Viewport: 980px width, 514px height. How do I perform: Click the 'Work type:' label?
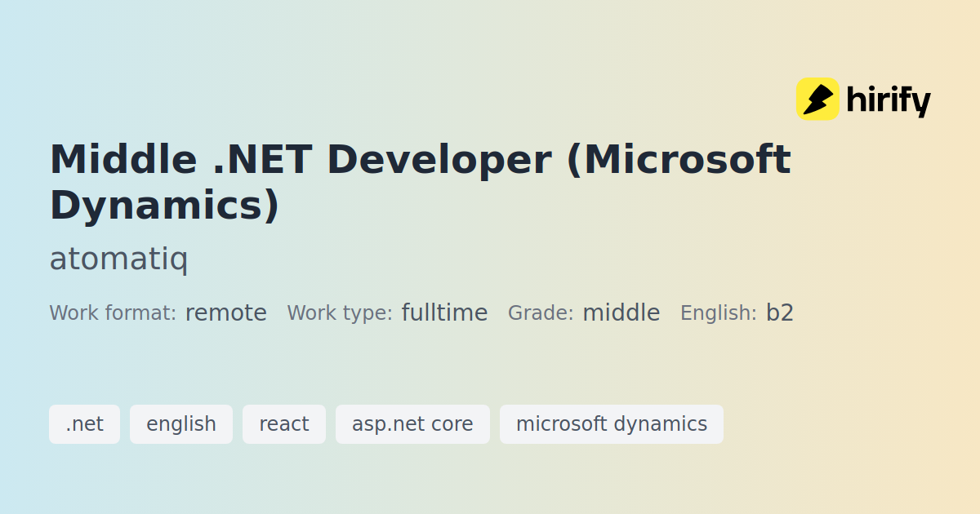point(340,313)
